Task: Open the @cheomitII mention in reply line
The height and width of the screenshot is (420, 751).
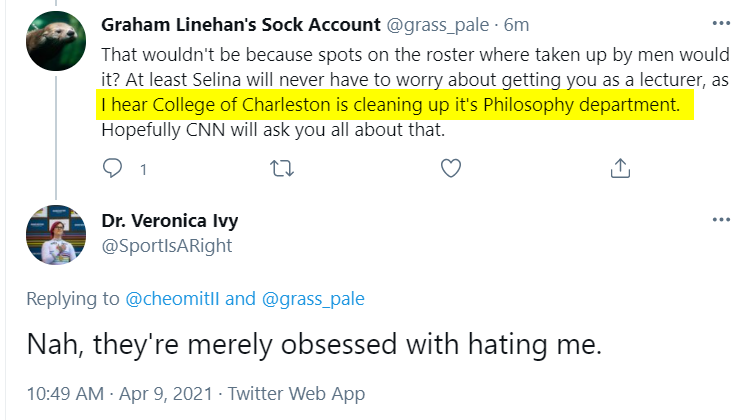Action: (x=172, y=299)
